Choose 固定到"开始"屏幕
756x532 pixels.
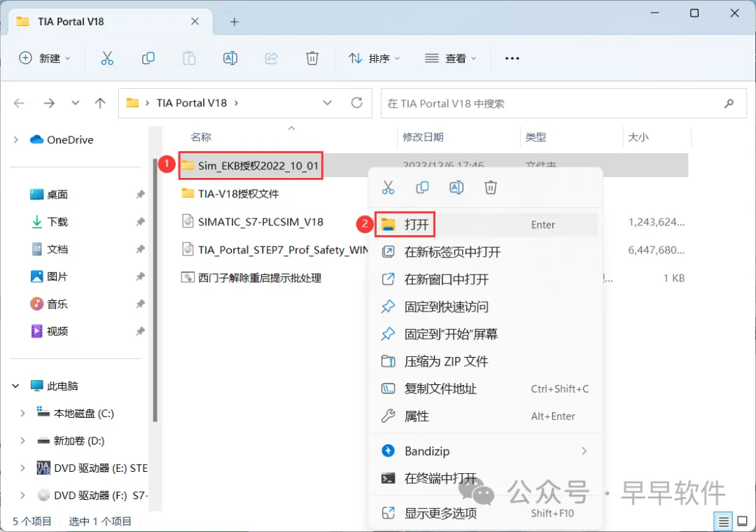[x=486, y=334]
